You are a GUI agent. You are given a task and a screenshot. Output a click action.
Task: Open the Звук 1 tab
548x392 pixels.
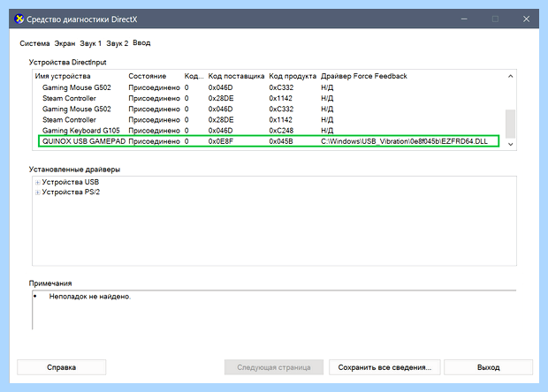click(90, 43)
